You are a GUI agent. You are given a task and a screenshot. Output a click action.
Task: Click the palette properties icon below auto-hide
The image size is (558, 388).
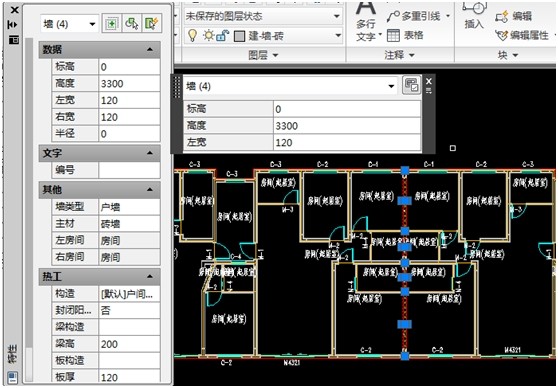(14, 40)
